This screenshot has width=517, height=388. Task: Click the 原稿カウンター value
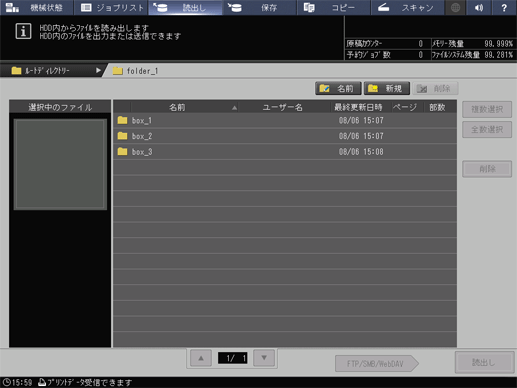420,44
